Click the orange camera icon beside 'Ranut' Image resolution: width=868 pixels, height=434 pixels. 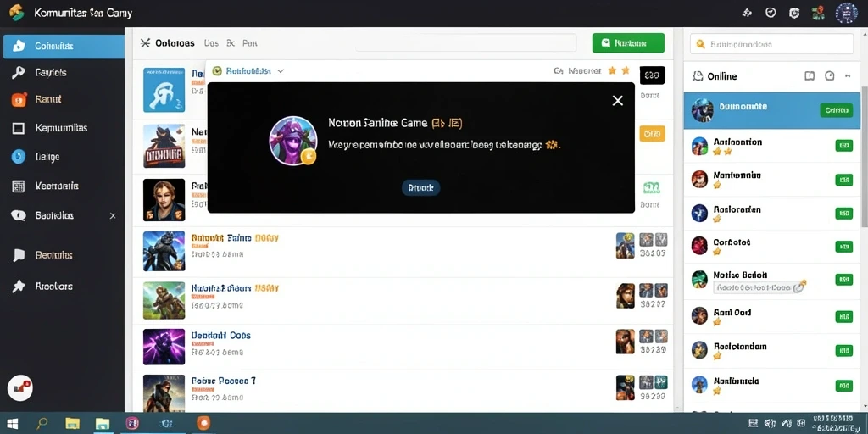click(x=19, y=100)
